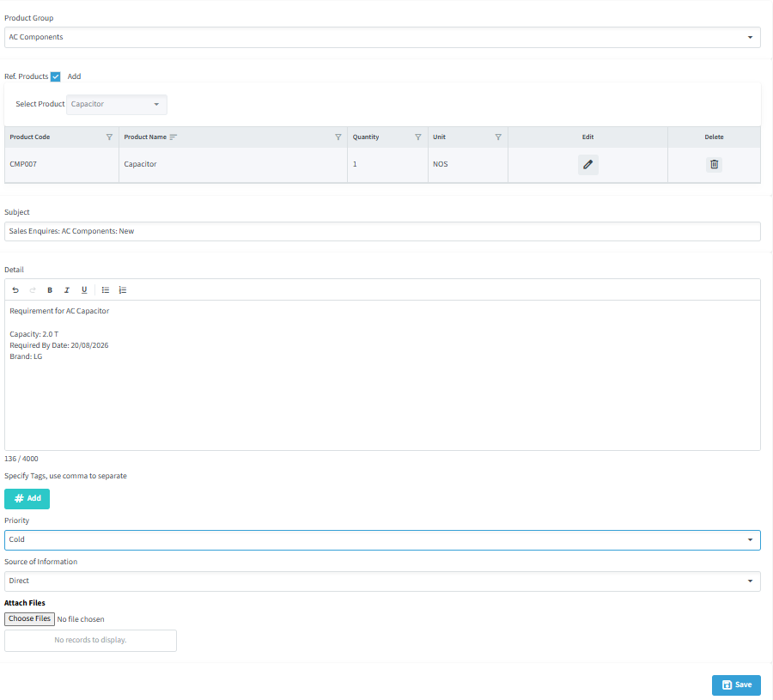This screenshot has width=773, height=700.
Task: Click the 'Requirement for AC Capacitor' line
Action: click(x=59, y=311)
